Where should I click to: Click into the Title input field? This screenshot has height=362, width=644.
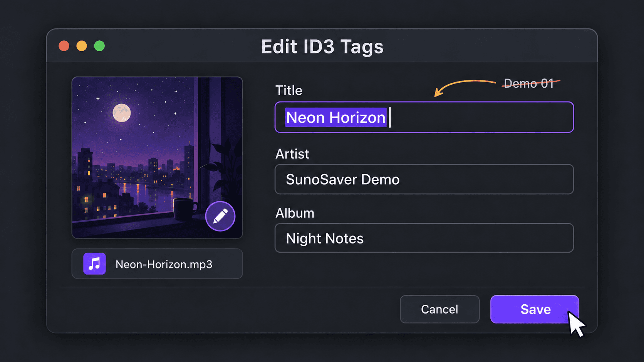pyautogui.click(x=424, y=117)
